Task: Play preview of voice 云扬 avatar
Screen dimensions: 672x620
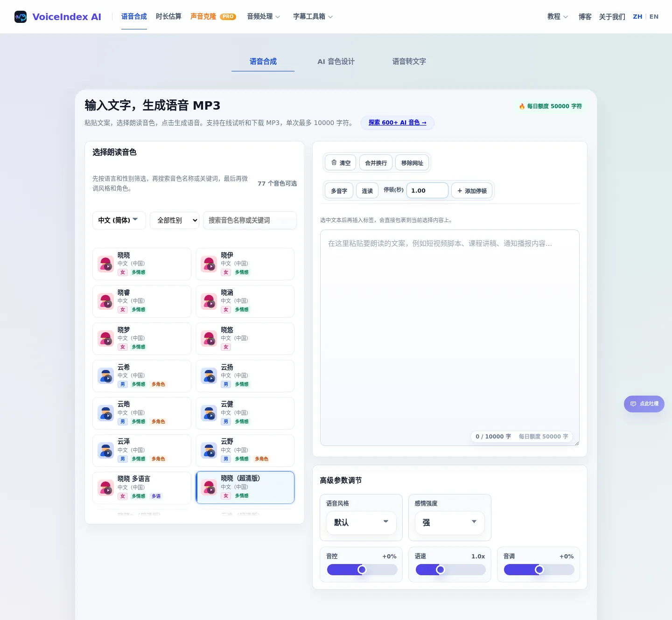Action: coord(209,376)
